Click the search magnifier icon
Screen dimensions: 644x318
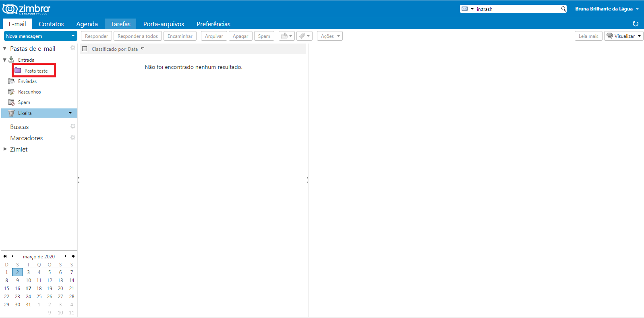click(563, 9)
